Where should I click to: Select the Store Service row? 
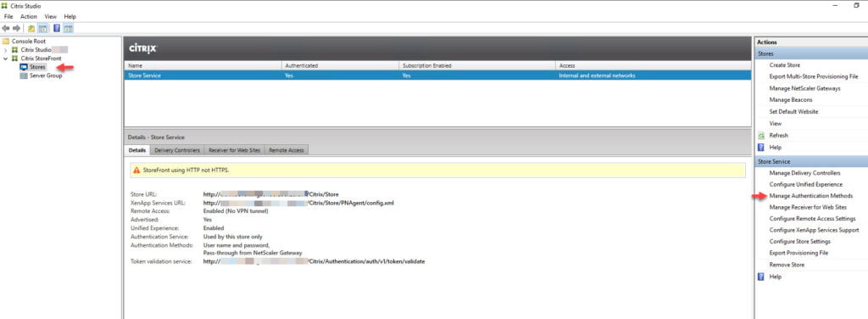click(437, 76)
